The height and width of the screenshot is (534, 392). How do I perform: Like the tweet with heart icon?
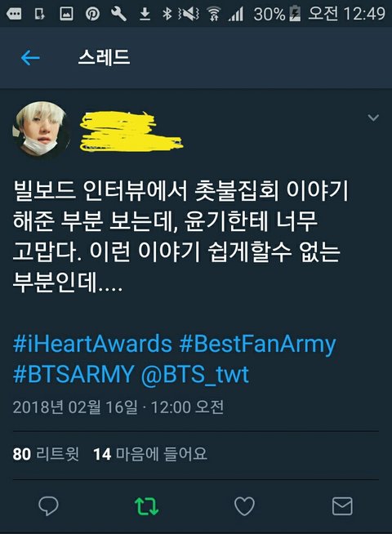[244, 505]
